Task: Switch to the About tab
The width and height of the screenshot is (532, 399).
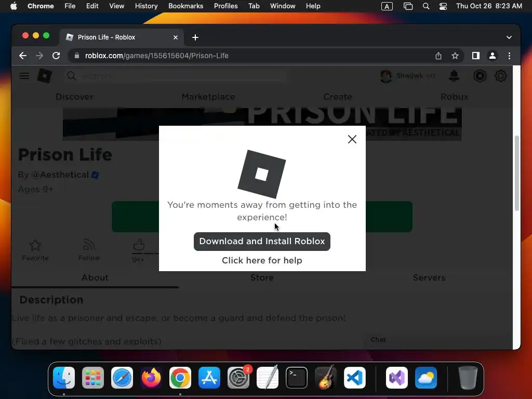Action: tap(95, 277)
